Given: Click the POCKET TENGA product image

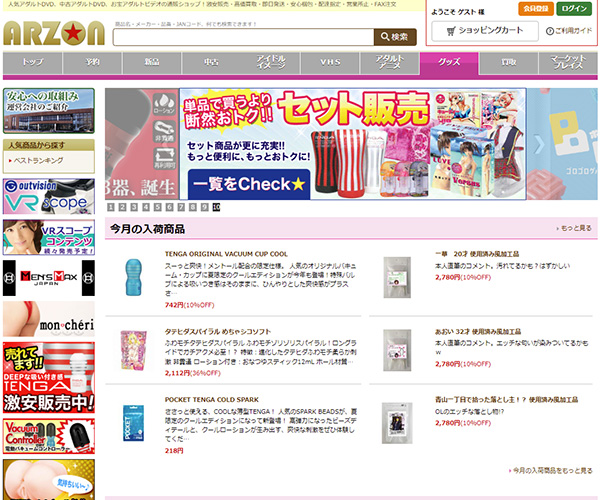Looking at the screenshot, I should [x=134, y=423].
